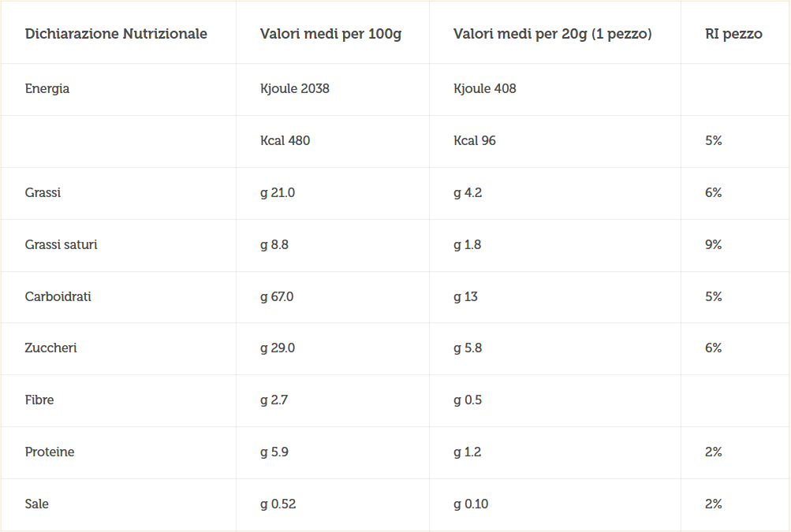Viewport: 791px width, 532px height.
Task: Select the Kjoule 2038 cell
Action: pyautogui.click(x=295, y=89)
